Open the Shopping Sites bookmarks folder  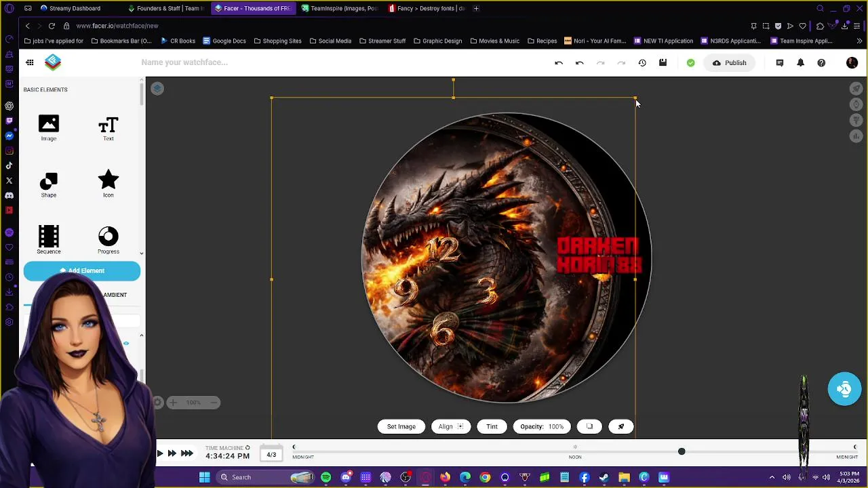point(277,41)
